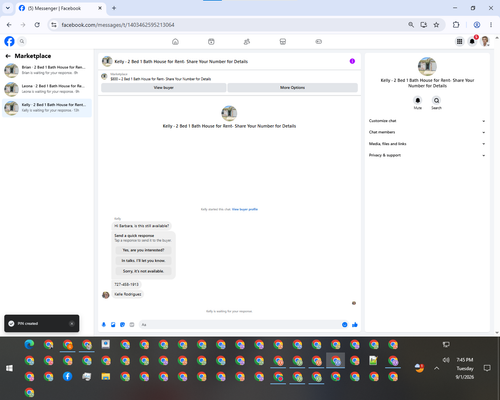The height and width of the screenshot is (400, 500).
Task: Open the Gaming icon in top navigation
Action: click(x=319, y=42)
